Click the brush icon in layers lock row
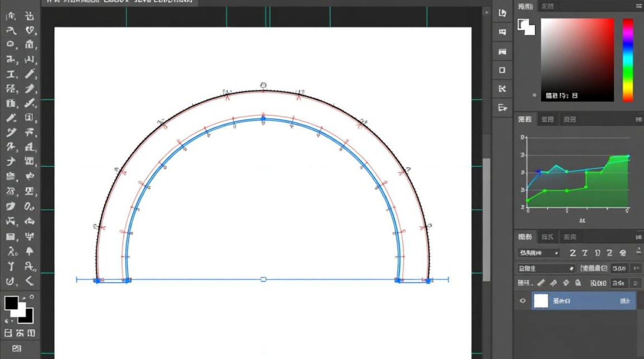The width and height of the screenshot is (644, 359). coord(541,283)
